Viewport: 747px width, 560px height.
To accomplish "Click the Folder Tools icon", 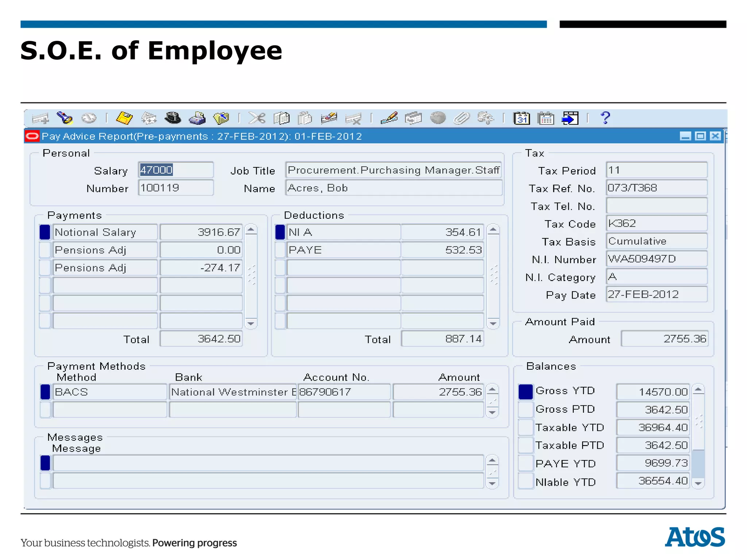I will coord(485,118).
